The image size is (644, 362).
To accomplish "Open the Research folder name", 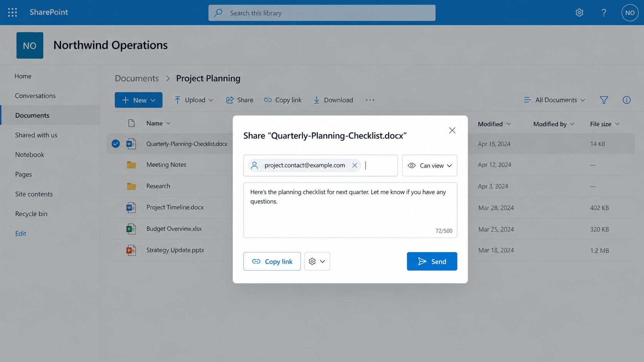I will 158,186.
